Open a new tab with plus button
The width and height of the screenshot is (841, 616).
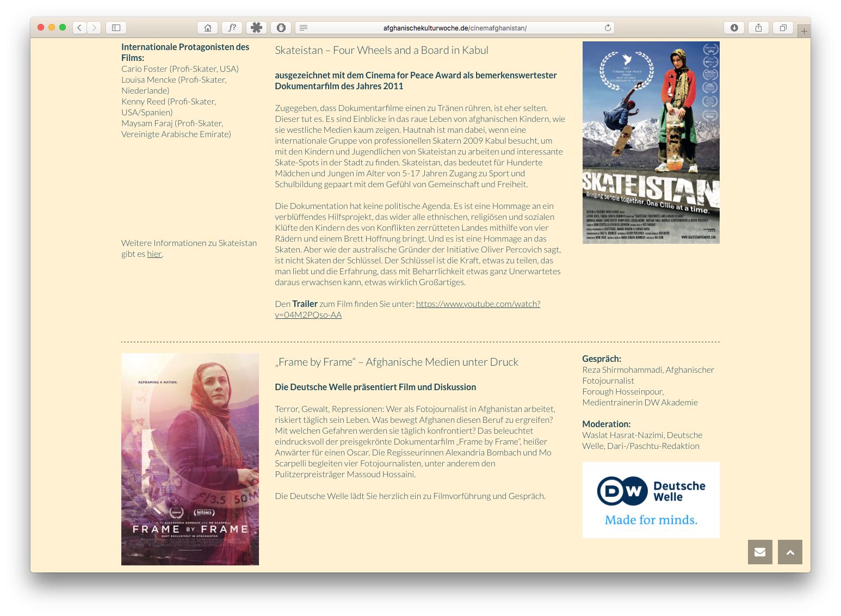[804, 32]
